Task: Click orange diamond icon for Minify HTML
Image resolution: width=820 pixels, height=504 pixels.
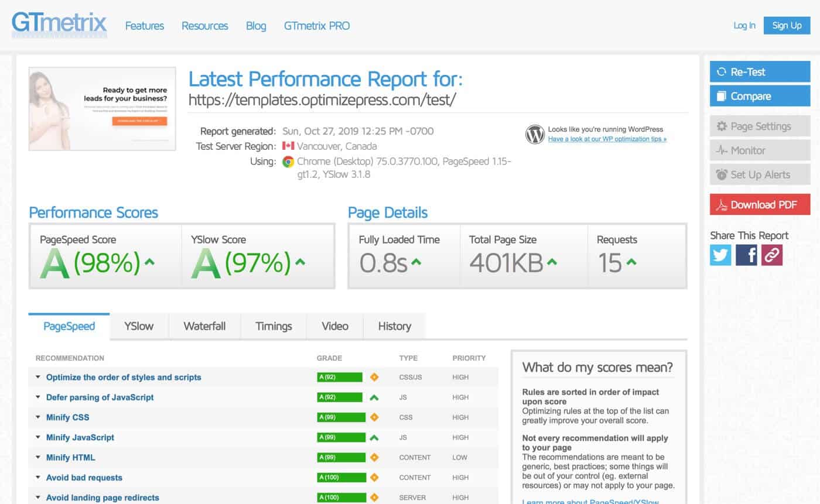Action: coord(374,458)
